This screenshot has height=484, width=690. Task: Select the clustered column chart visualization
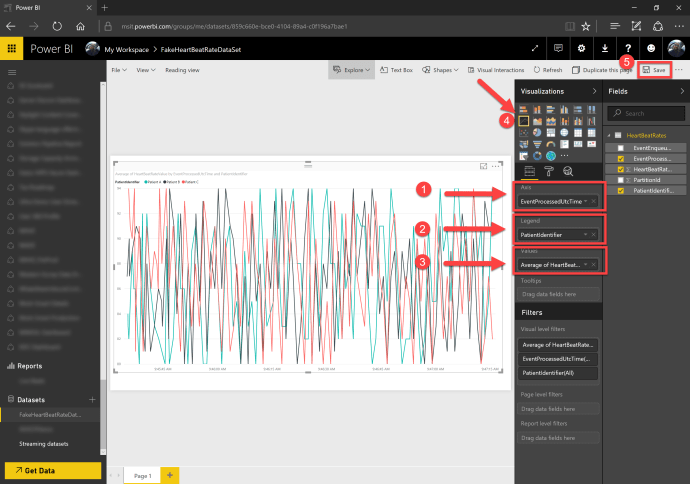[564, 110]
